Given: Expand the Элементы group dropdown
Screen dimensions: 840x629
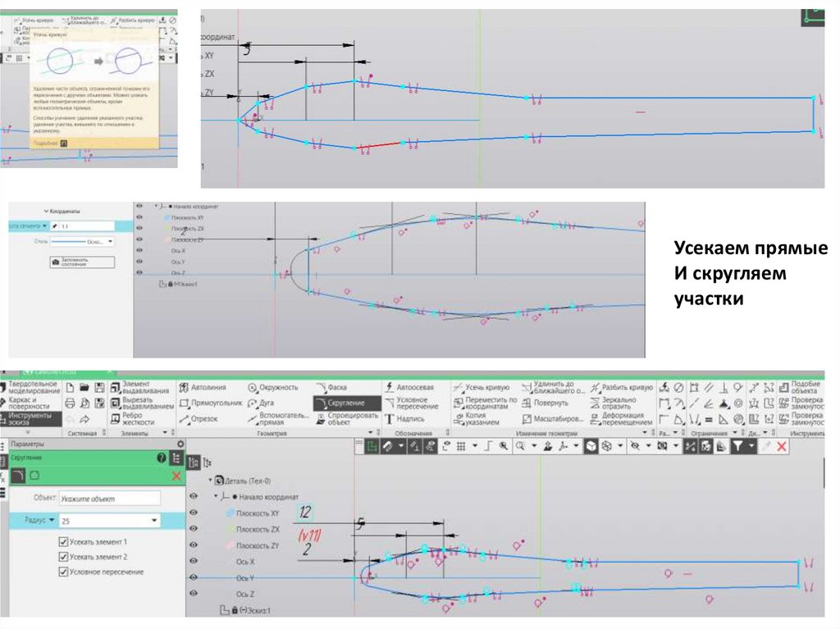Looking at the screenshot, I should 165,433.
